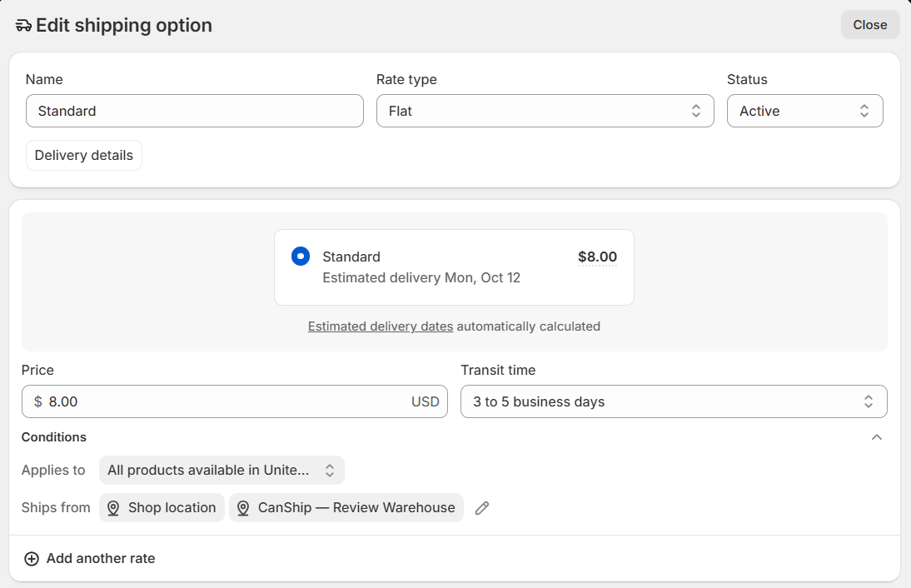Open the Applies to products dropdown
This screenshot has height=588, width=911.
pyautogui.click(x=222, y=470)
